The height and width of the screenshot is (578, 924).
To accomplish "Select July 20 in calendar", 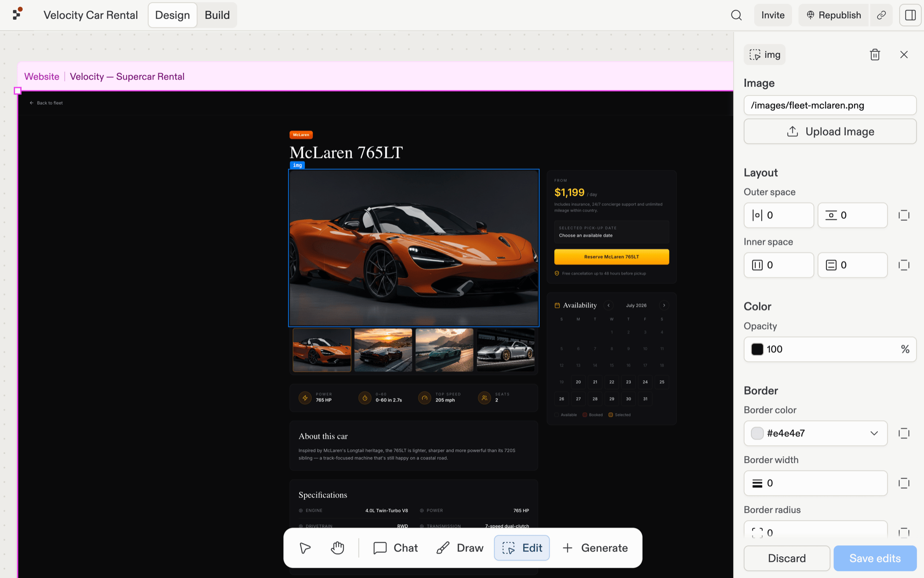I will (578, 382).
